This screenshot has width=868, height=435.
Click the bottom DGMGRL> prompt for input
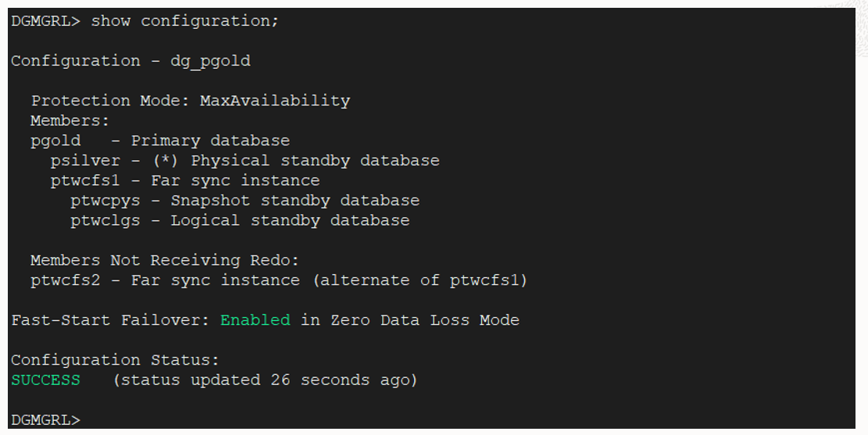point(45,420)
